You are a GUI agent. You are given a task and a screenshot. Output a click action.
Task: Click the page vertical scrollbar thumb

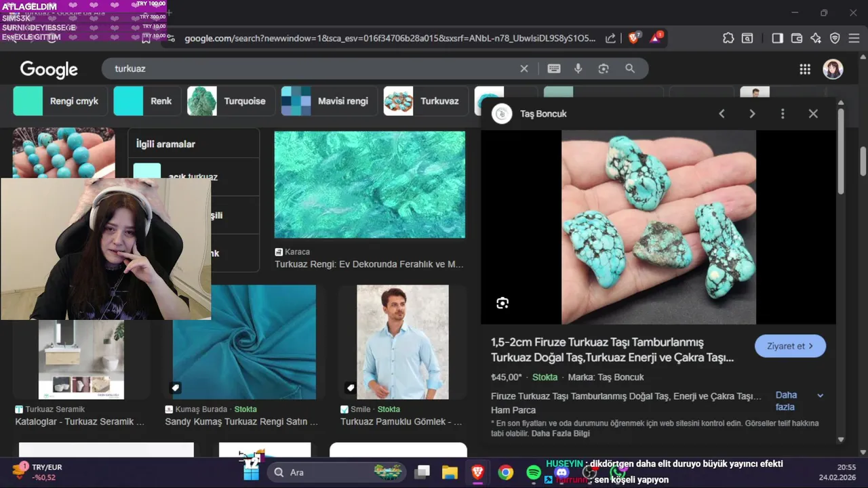pyautogui.click(x=863, y=161)
